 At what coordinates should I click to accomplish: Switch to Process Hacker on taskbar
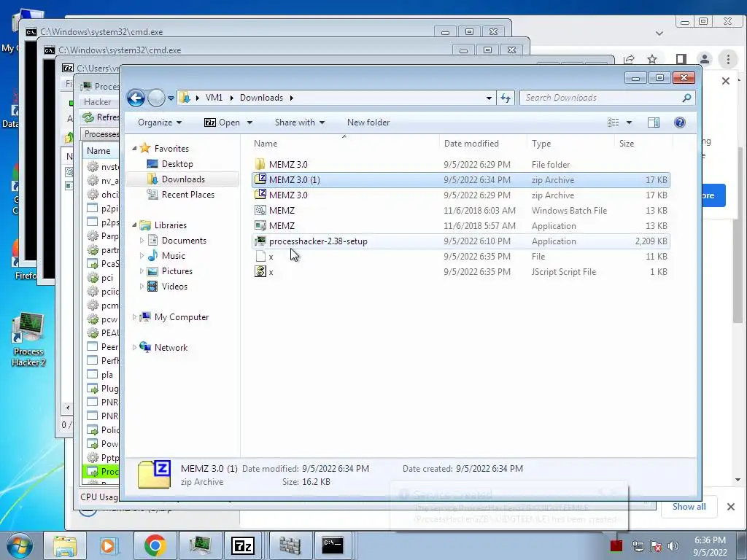click(x=200, y=545)
